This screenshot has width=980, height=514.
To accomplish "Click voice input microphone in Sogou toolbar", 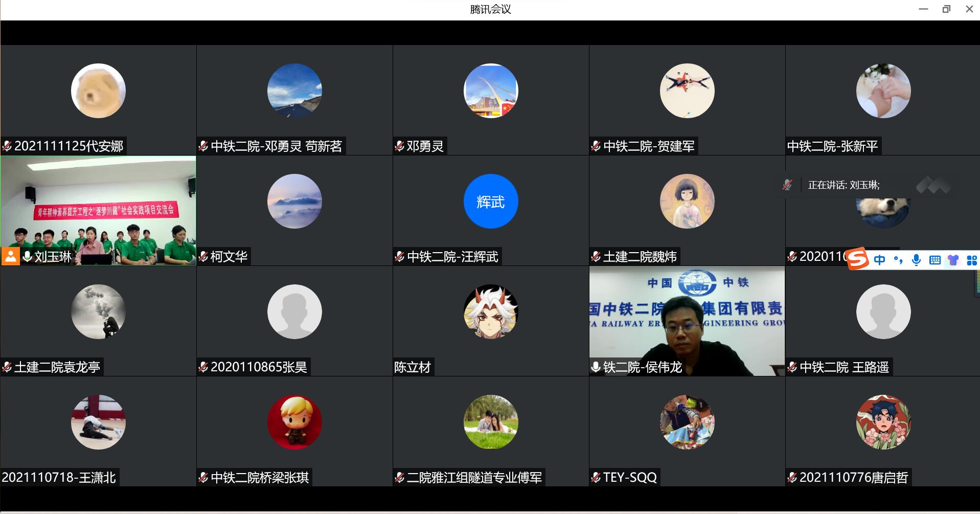I will coord(916,260).
